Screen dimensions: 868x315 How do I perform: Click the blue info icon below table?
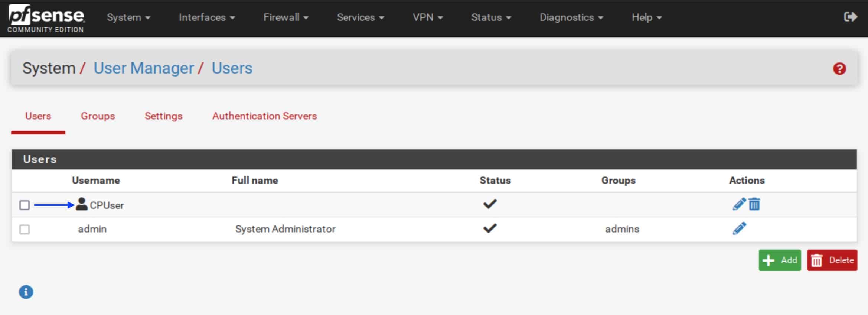[26, 292]
